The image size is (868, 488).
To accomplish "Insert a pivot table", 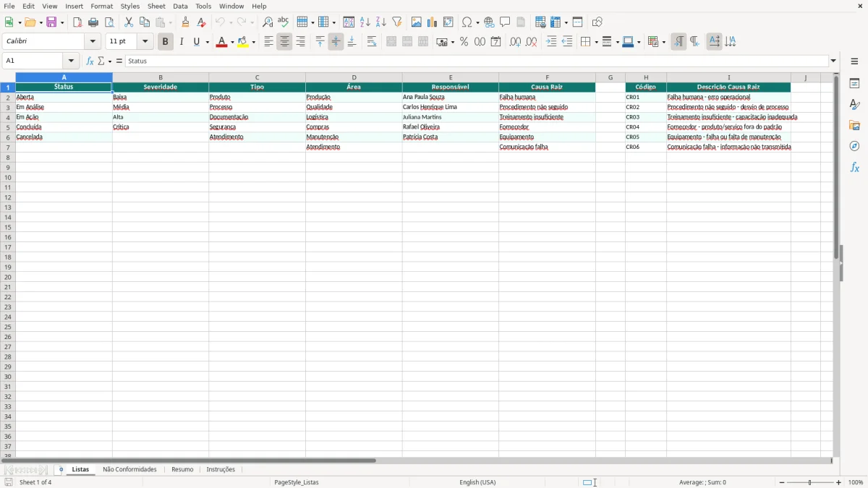I will [448, 22].
